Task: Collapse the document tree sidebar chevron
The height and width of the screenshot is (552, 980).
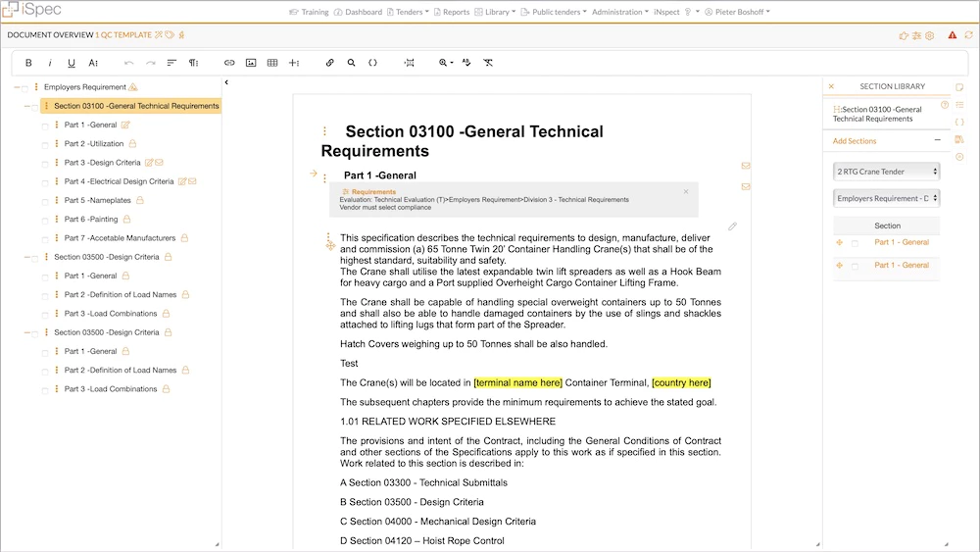Action: (226, 82)
